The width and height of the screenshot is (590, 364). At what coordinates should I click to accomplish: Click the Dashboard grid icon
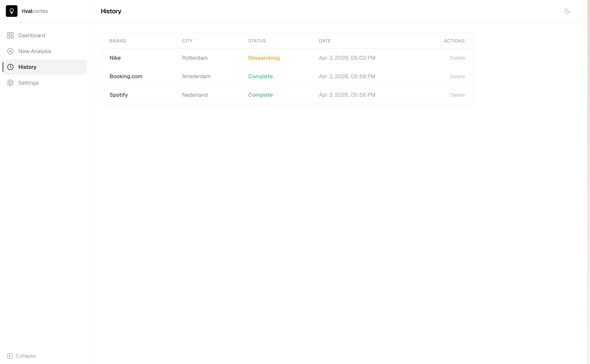pyautogui.click(x=10, y=35)
